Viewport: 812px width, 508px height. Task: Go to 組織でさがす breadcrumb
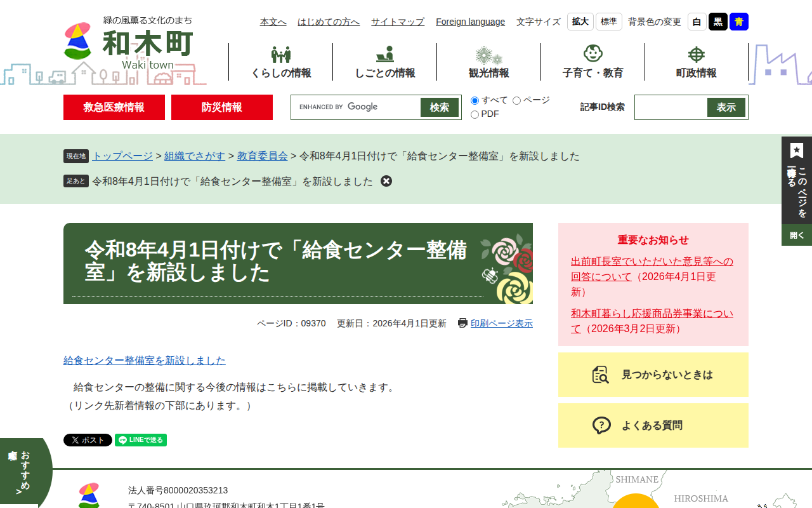195,156
